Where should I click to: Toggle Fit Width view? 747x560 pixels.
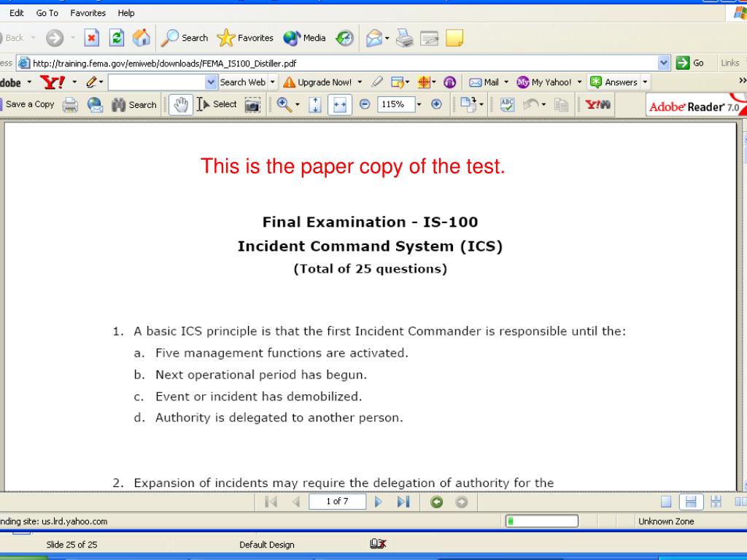coord(340,105)
